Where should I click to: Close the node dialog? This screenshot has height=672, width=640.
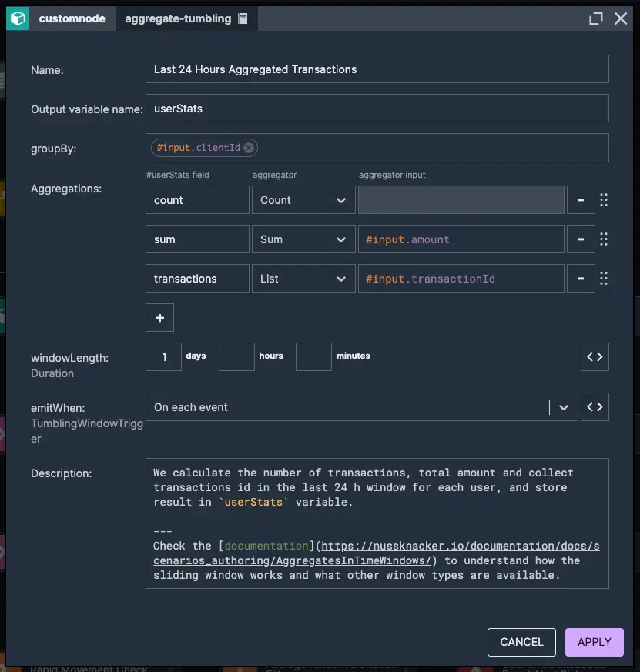point(620,18)
